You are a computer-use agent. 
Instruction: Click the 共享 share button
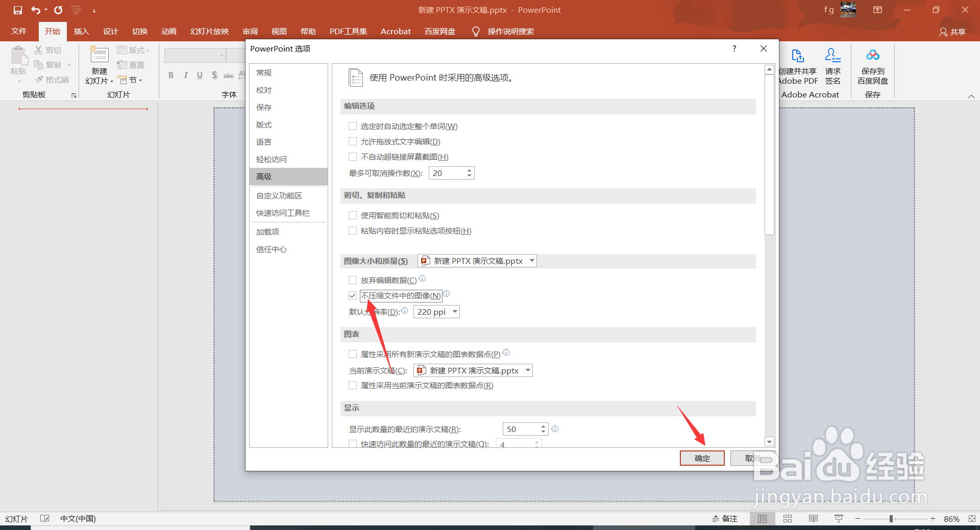click(x=952, y=32)
